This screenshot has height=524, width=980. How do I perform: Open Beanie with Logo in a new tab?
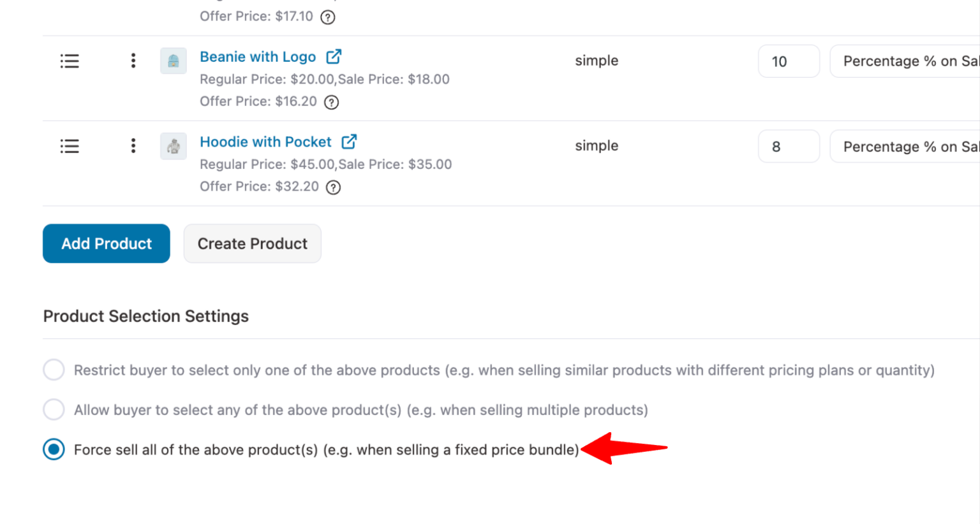click(334, 56)
